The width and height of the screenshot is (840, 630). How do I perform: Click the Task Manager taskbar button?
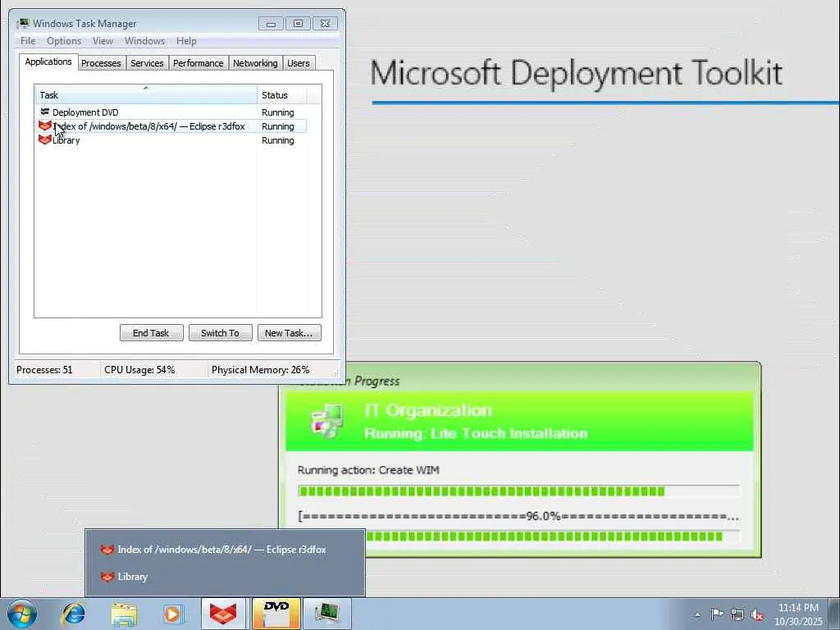coord(326,614)
